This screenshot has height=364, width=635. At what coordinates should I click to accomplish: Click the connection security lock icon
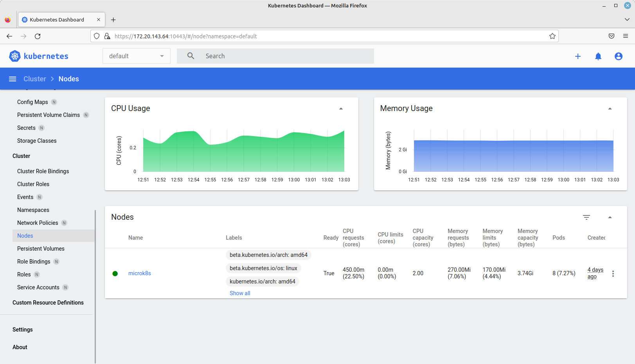(x=107, y=36)
